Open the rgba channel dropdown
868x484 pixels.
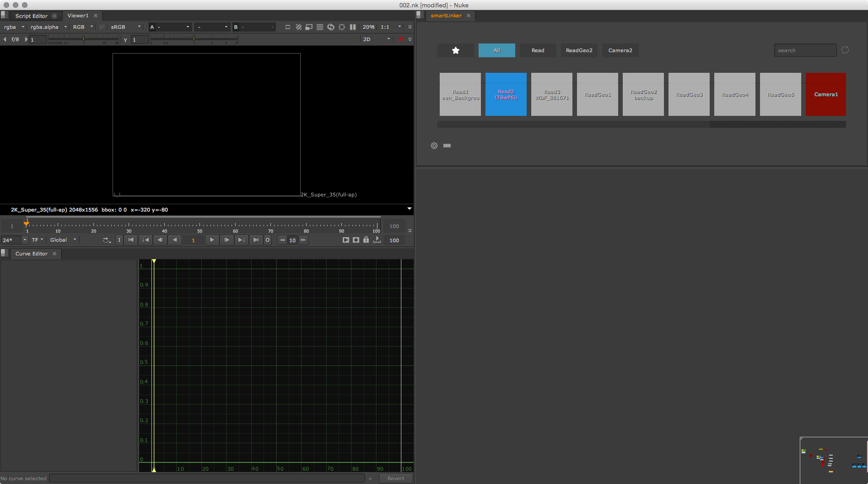pos(14,27)
